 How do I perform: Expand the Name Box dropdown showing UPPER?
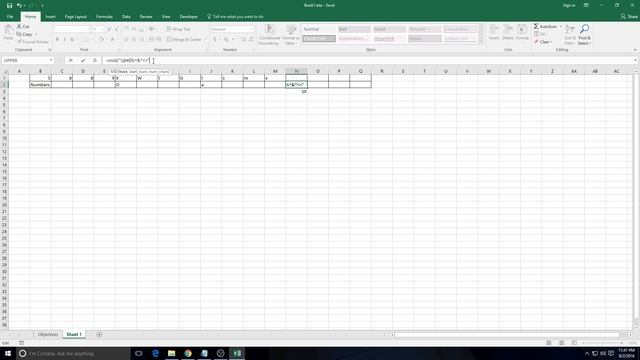coord(51,60)
